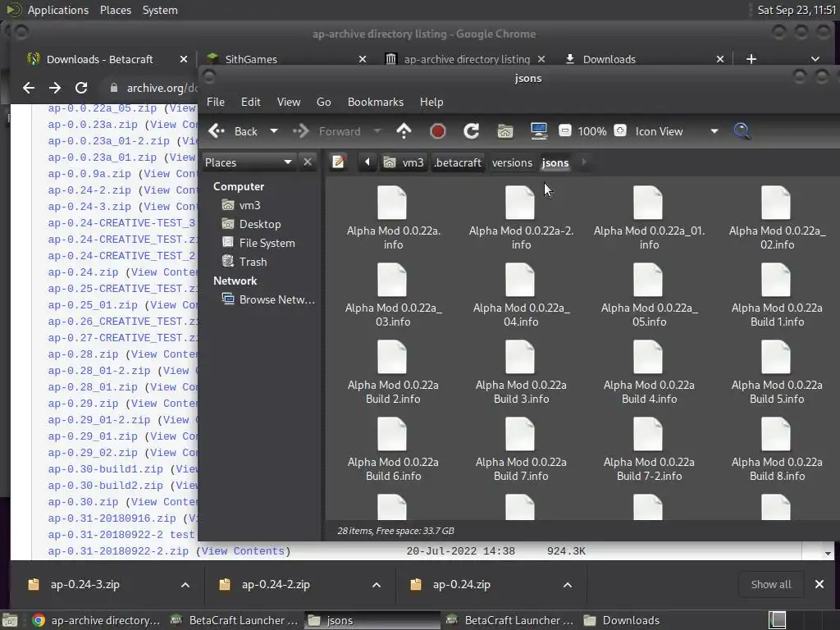Screen dimensions: 840x630
Task: Click Show all downloads button
Action: (771, 584)
